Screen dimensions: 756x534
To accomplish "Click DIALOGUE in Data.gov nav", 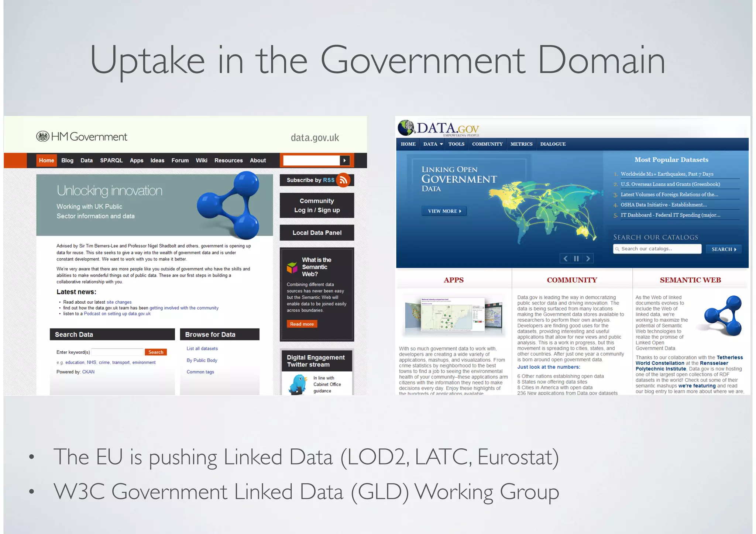I will click(553, 144).
